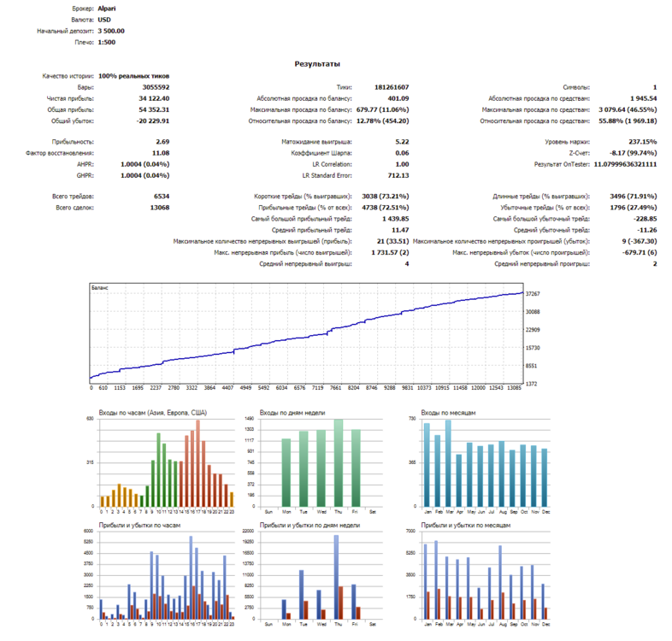Click losing trades value '1796 (27.49%)'
The height and width of the screenshot is (641, 672).
click(633, 208)
